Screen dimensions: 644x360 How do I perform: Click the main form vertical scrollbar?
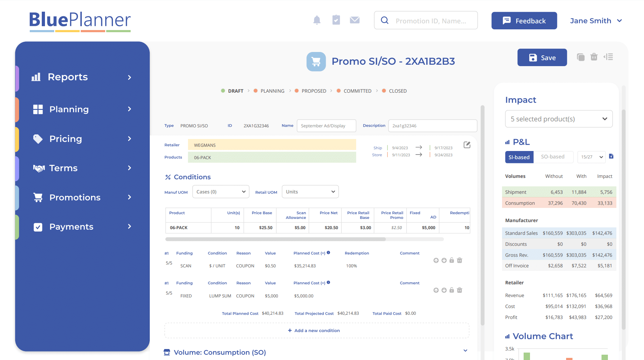pos(482,216)
